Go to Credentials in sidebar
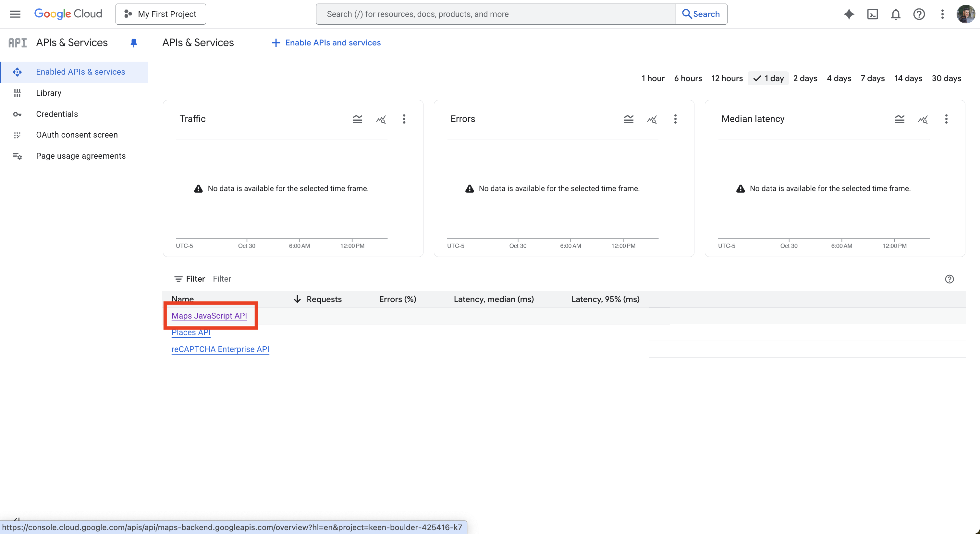980x534 pixels. pos(57,114)
